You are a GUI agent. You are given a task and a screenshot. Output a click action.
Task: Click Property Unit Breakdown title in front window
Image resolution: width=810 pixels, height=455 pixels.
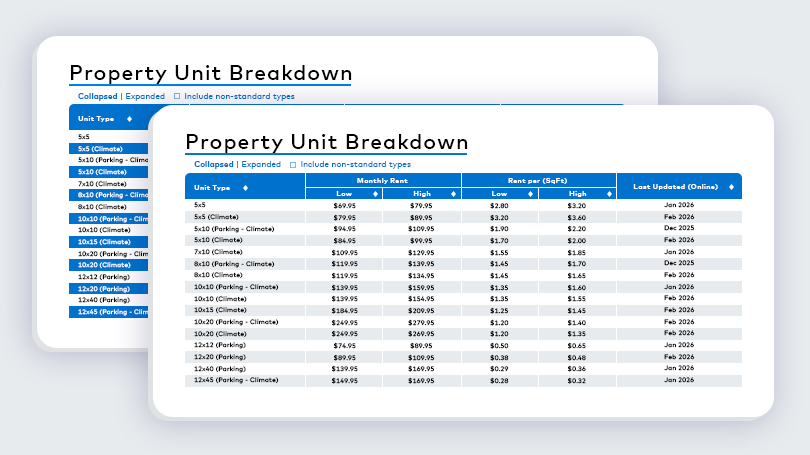[x=326, y=142]
